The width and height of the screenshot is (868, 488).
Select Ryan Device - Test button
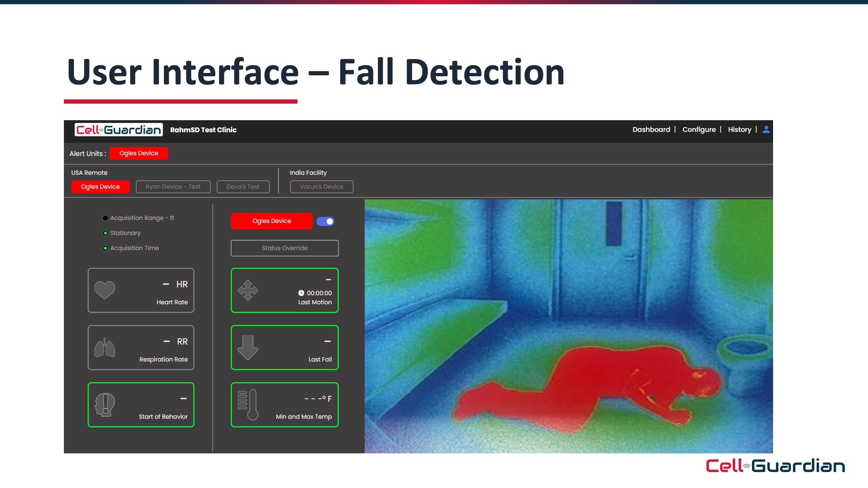(173, 186)
